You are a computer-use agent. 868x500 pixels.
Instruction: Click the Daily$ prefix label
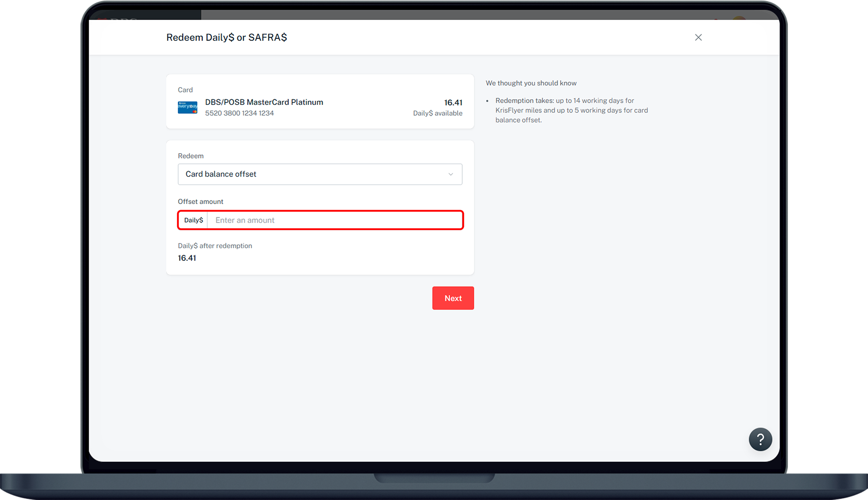point(193,220)
